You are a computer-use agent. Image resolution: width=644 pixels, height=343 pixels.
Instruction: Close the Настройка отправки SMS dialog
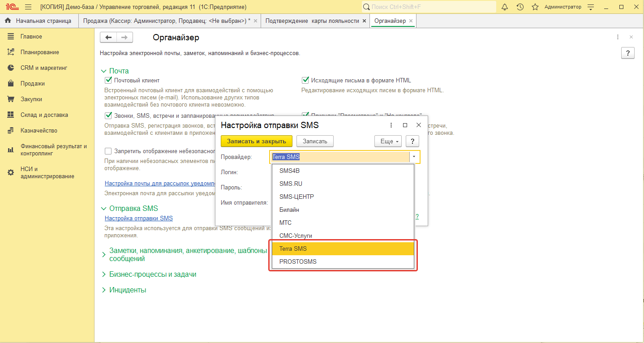pyautogui.click(x=419, y=125)
